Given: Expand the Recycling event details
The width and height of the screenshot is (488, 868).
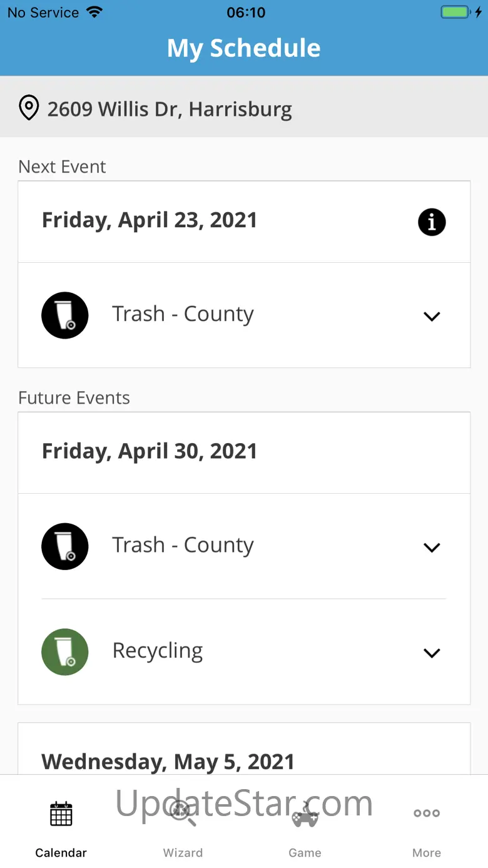Looking at the screenshot, I should (432, 653).
